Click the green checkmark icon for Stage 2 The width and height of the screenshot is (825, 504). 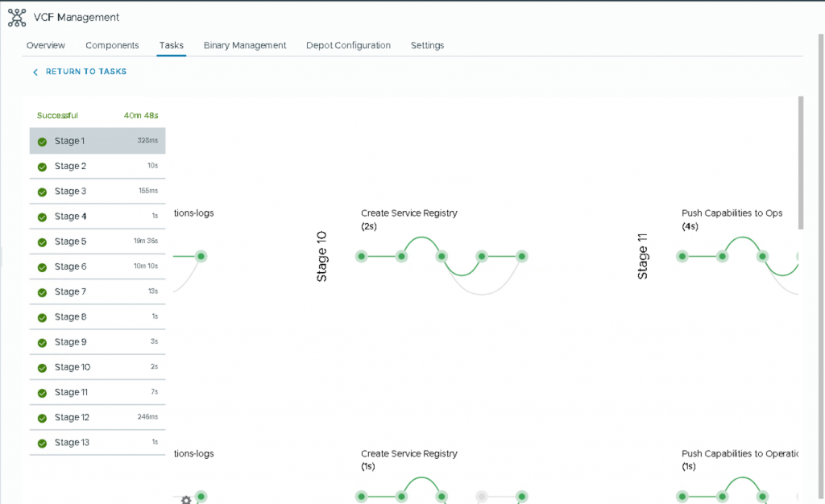pyautogui.click(x=42, y=167)
